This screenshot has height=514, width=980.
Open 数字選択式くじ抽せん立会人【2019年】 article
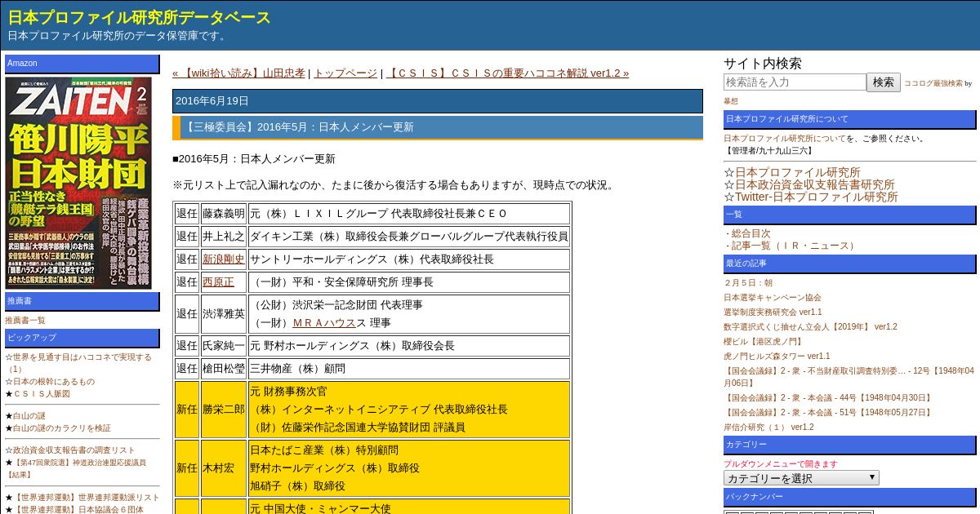pos(810,327)
